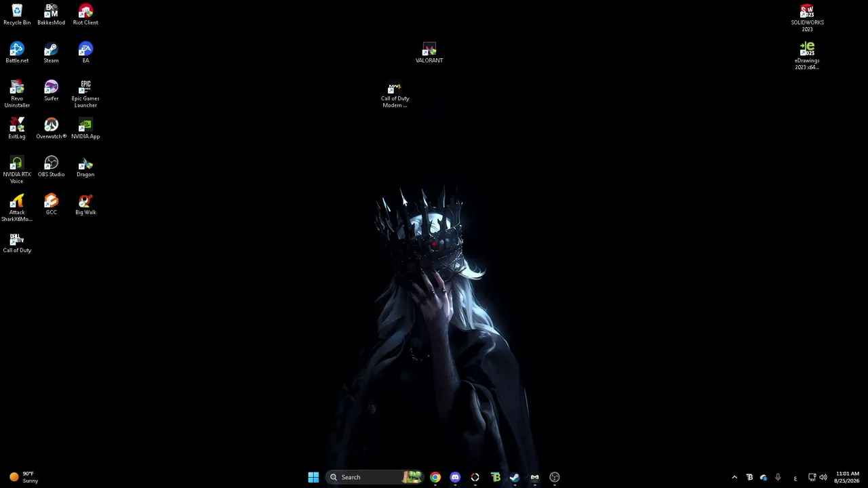Select the OBS Studio desktop shortcut

[x=51, y=167]
